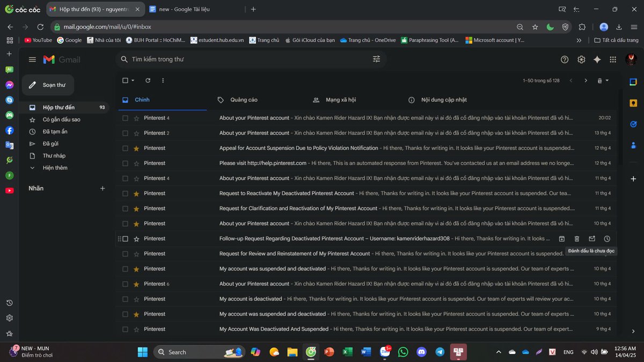
Task: Open Google Contacts side panel icon
Action: point(633,145)
